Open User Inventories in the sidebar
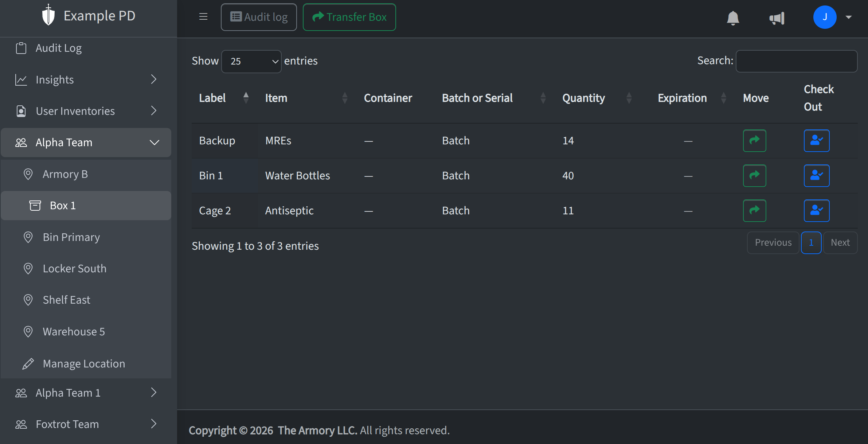Viewport: 868px width, 444px height. 75,111
